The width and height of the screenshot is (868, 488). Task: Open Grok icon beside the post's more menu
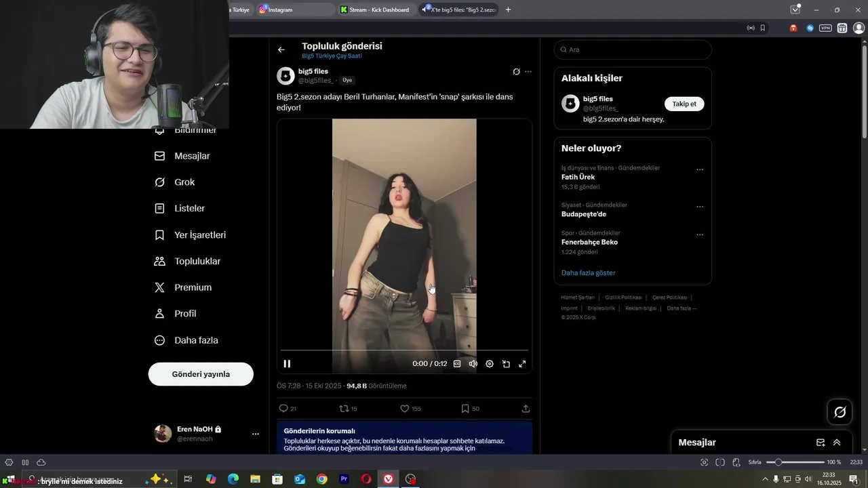pos(516,72)
